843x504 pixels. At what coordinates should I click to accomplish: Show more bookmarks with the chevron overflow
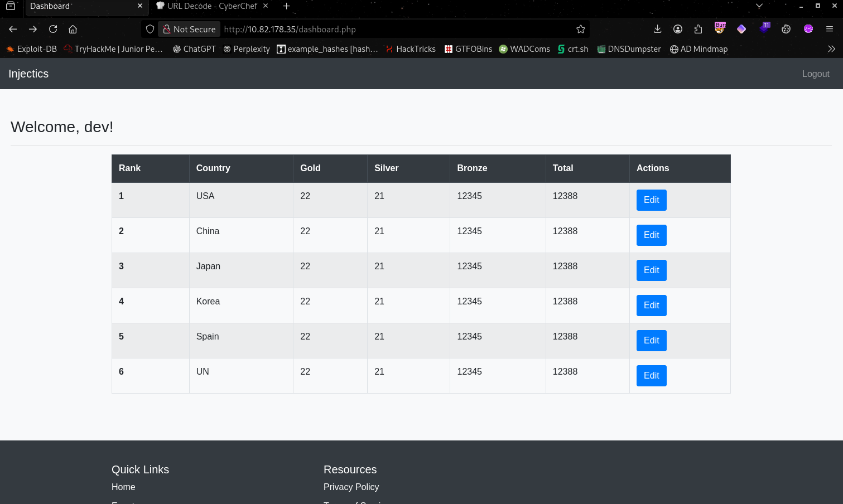[x=831, y=49]
